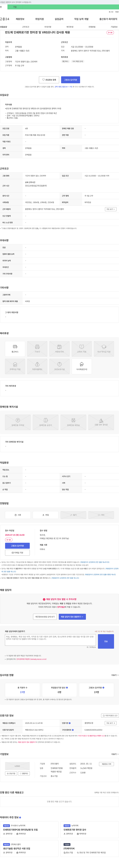Open the 실업급여 menu
Image resolution: width=119 pixels, height=868 pixels.
(59, 19)
